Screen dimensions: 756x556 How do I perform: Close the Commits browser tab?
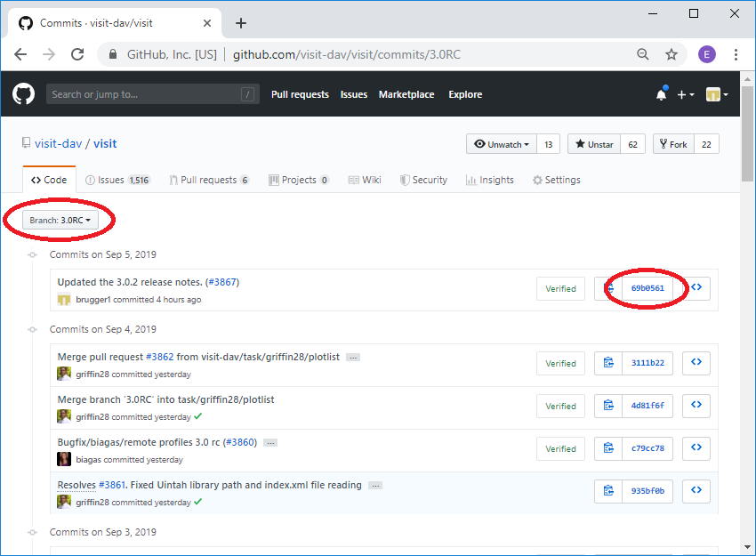(x=207, y=23)
